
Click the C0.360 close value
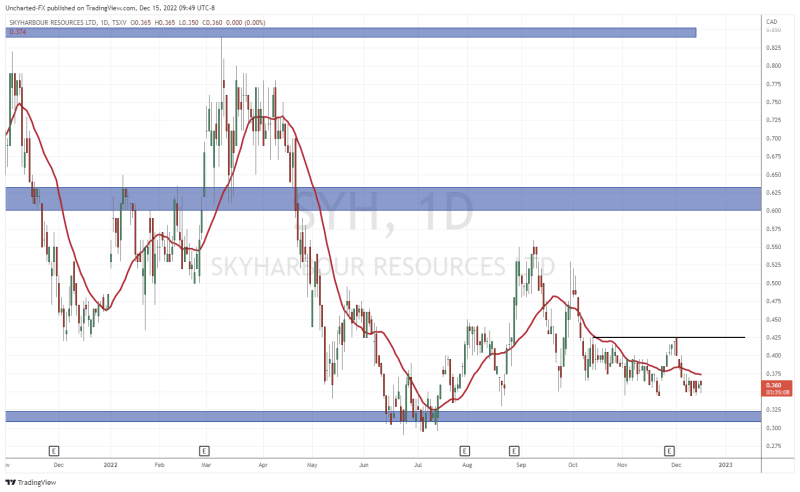(x=212, y=22)
